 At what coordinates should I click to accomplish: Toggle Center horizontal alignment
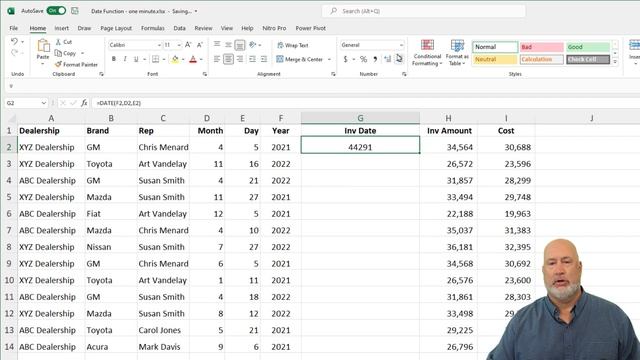point(229,59)
